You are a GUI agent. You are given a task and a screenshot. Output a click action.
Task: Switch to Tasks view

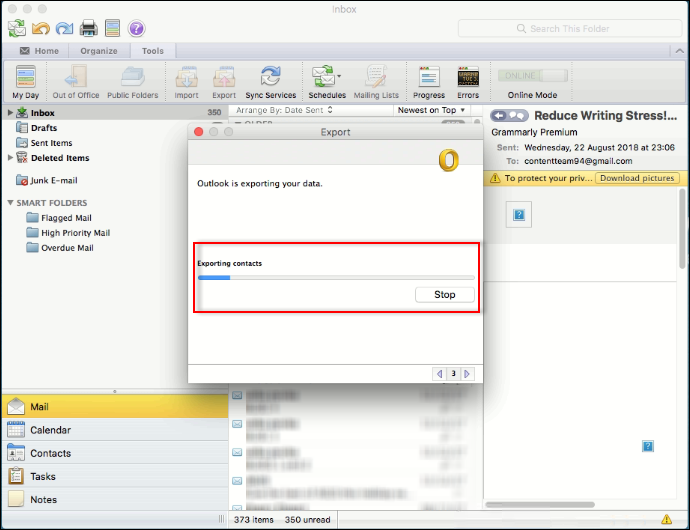tap(115, 476)
